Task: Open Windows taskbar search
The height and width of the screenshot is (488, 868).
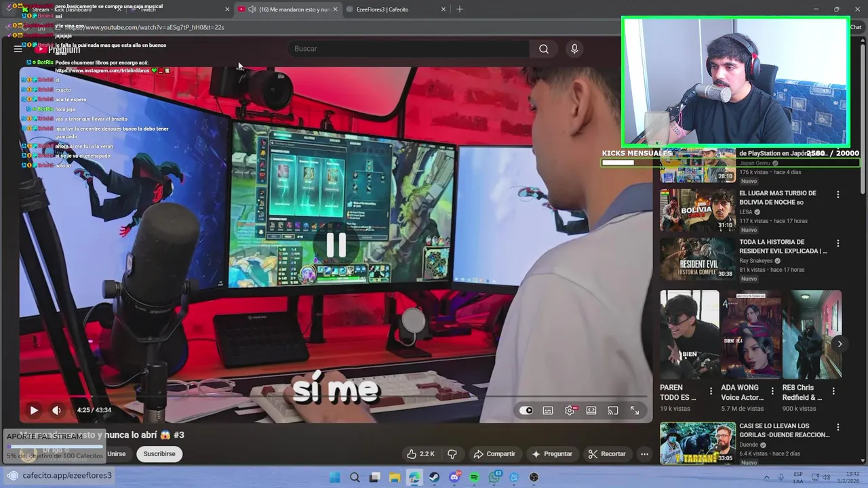Action: tap(355, 477)
